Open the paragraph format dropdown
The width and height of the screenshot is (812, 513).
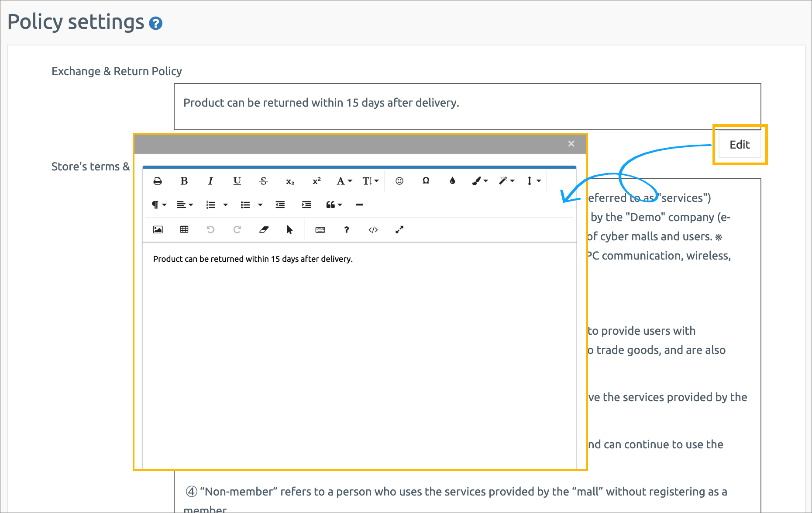click(x=159, y=205)
